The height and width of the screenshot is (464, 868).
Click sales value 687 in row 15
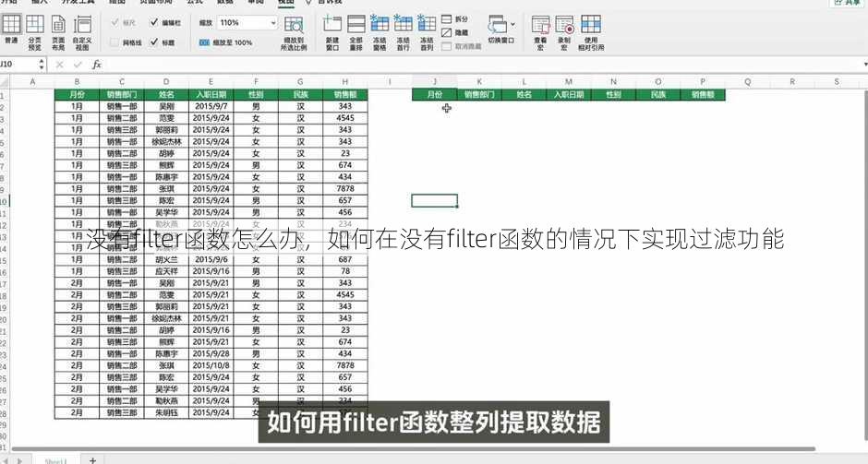coord(344,259)
